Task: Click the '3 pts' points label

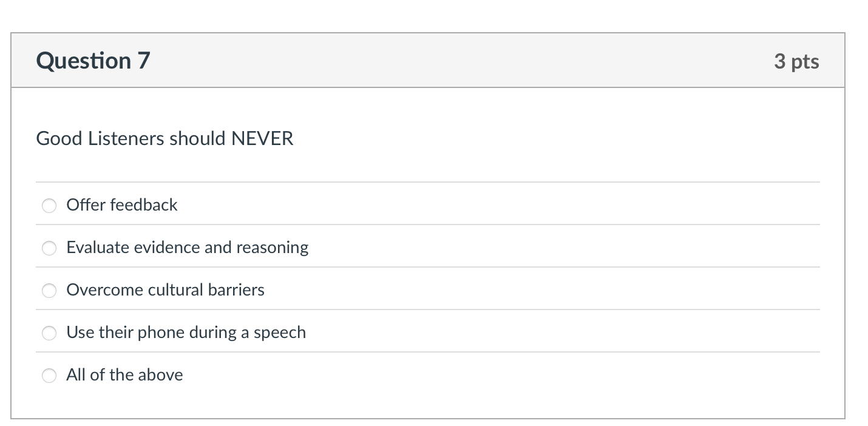Action: (797, 61)
